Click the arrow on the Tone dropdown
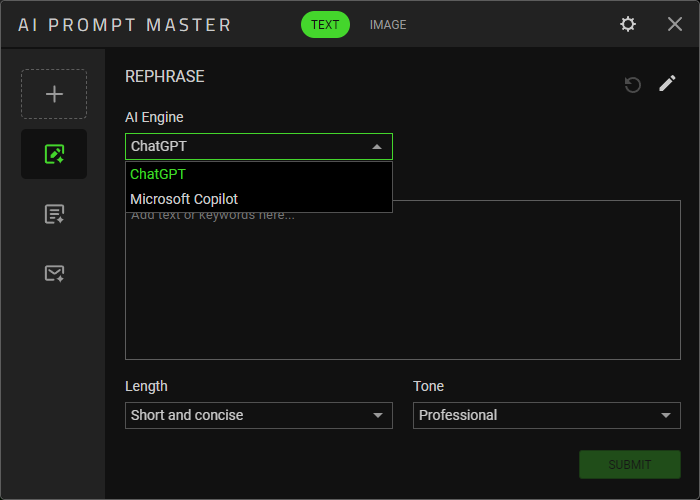Image resolution: width=700 pixels, height=500 pixels. click(x=665, y=415)
